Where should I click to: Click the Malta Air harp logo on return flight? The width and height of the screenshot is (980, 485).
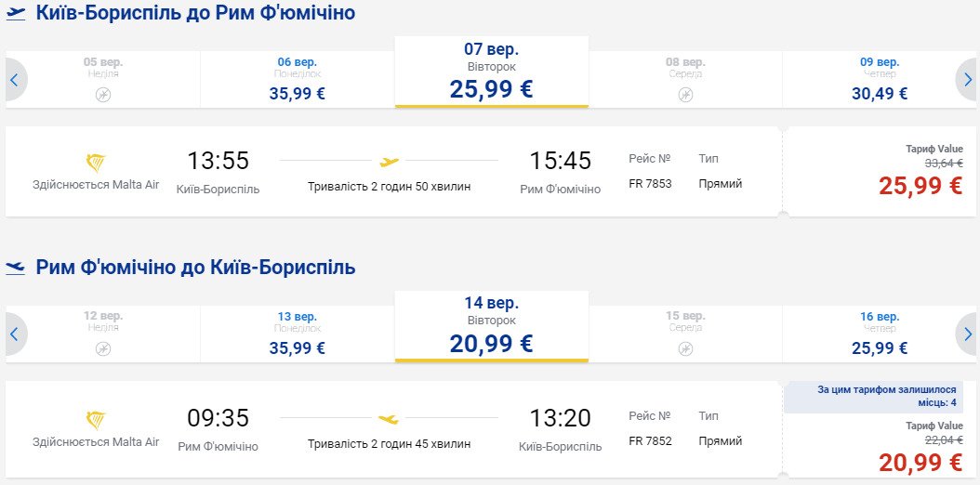click(96, 420)
